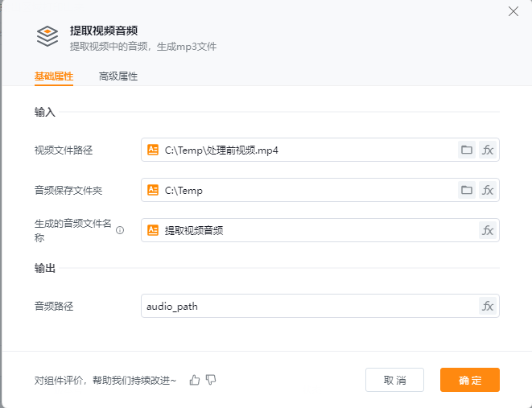The image size is (532, 408).
Task: Click the audio_path output variable field
Action: 306,306
